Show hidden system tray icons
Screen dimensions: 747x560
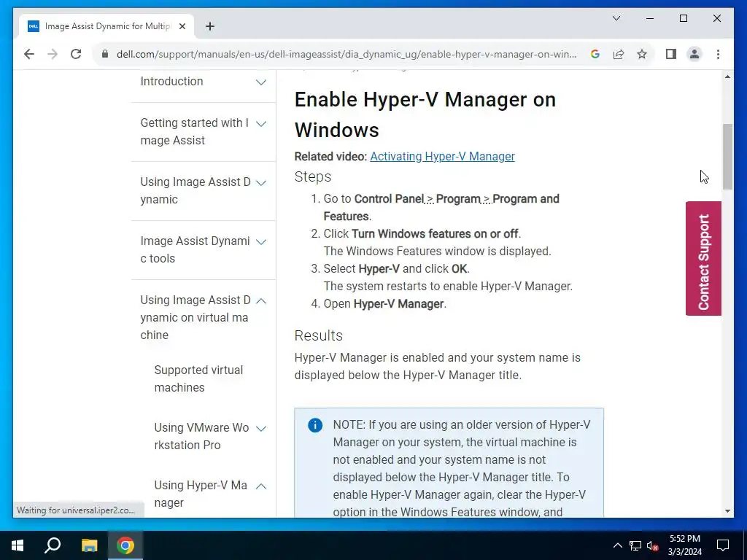coord(617,545)
